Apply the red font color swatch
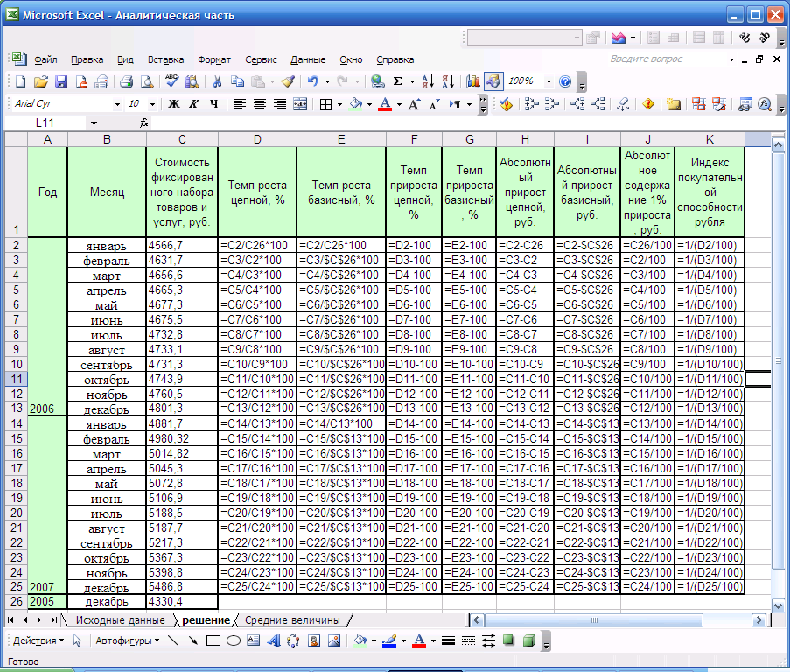The image size is (790, 672). point(384,104)
